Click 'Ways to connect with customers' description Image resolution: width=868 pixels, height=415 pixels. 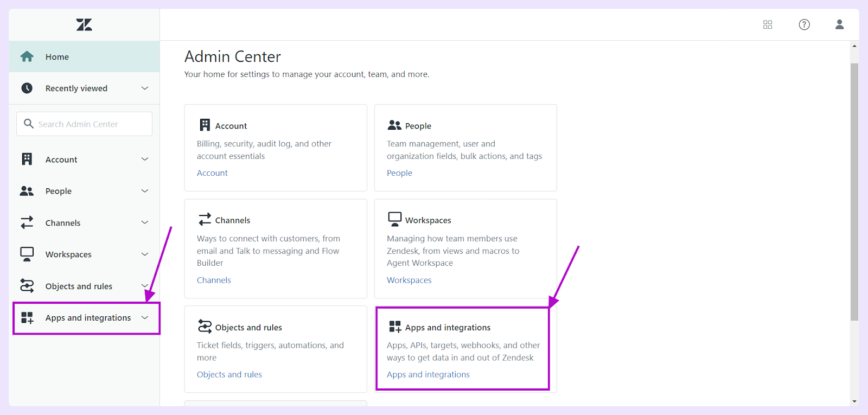coord(269,251)
